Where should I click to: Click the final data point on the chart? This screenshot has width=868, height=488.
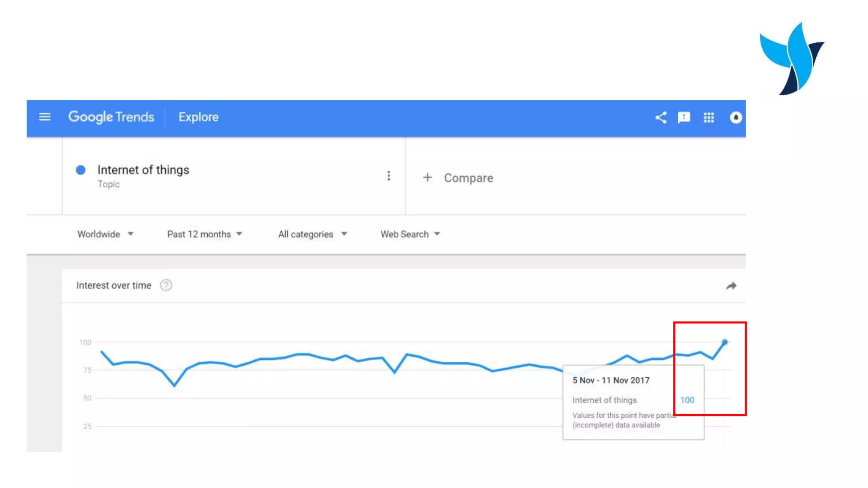tap(725, 342)
